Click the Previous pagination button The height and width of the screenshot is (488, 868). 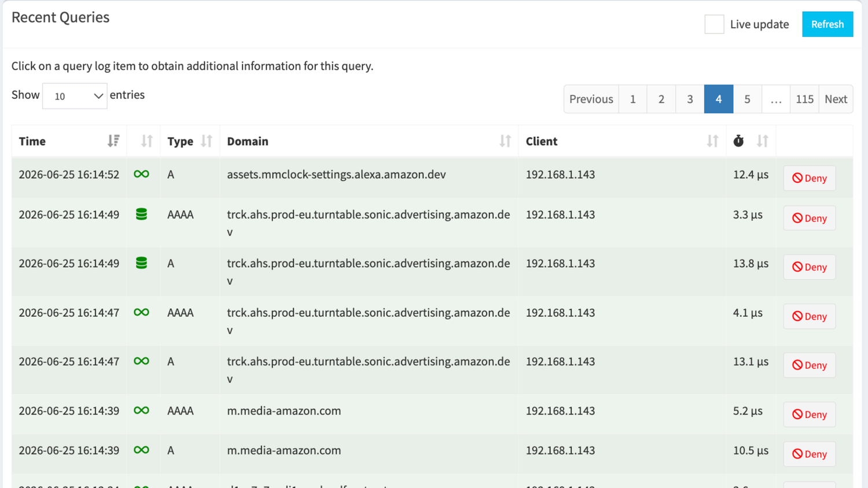click(591, 99)
